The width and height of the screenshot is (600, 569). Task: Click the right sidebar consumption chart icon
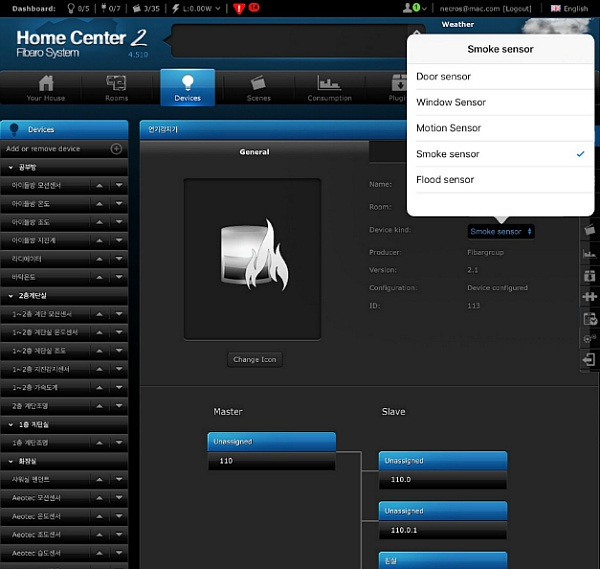[x=590, y=253]
